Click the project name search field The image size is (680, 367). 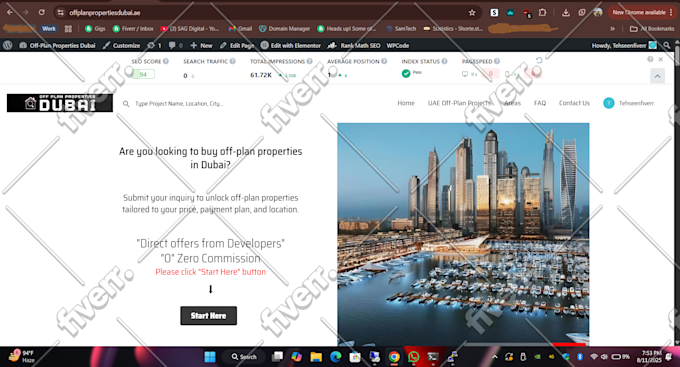[x=179, y=104]
